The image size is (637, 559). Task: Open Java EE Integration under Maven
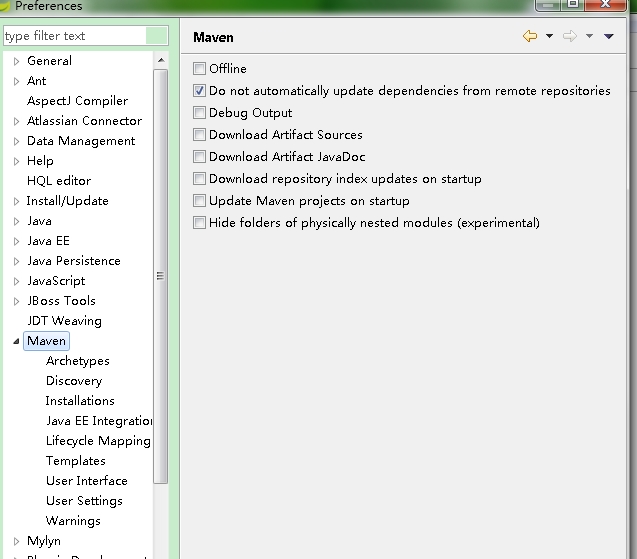(99, 420)
